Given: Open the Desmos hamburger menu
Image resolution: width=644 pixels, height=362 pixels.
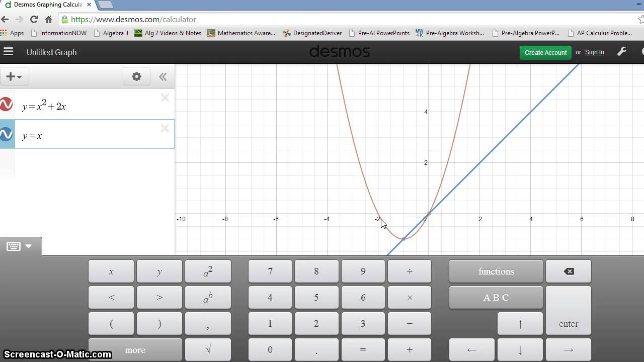Looking at the screenshot, I should coord(8,52).
